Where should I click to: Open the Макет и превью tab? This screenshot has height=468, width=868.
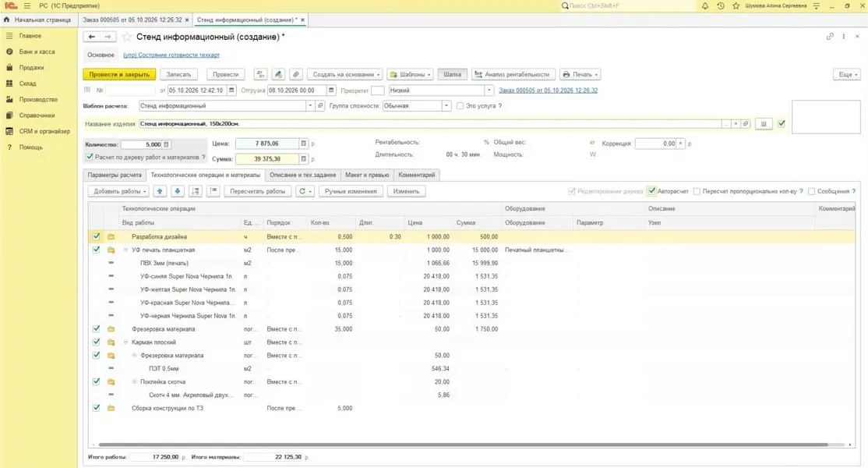[367, 175]
